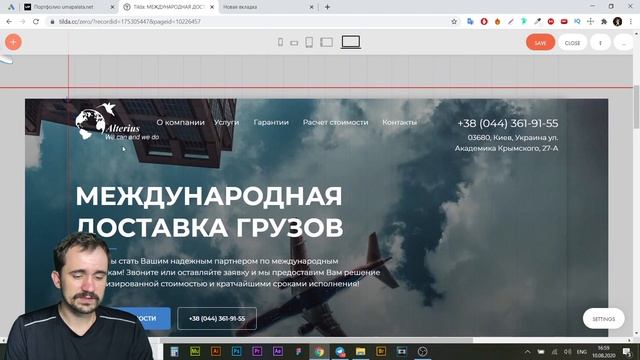Click the CLOSE editor button

[x=572, y=42]
